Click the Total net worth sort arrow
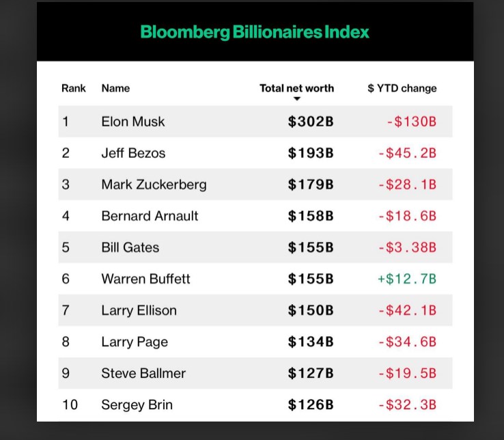Image resolution: width=504 pixels, height=440 pixels. (x=297, y=99)
